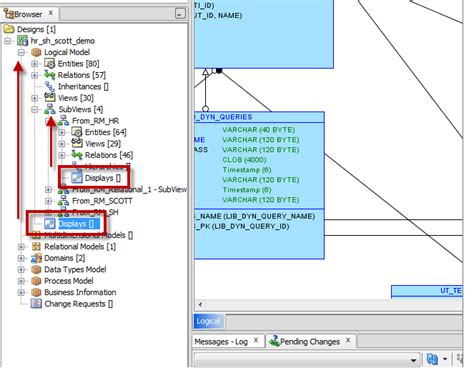Click the Change Requests icon
The width and height of the screenshot is (474, 378).
click(x=36, y=304)
